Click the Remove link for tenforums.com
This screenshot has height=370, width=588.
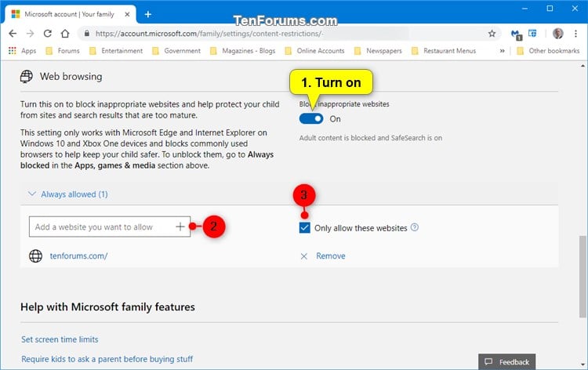331,256
